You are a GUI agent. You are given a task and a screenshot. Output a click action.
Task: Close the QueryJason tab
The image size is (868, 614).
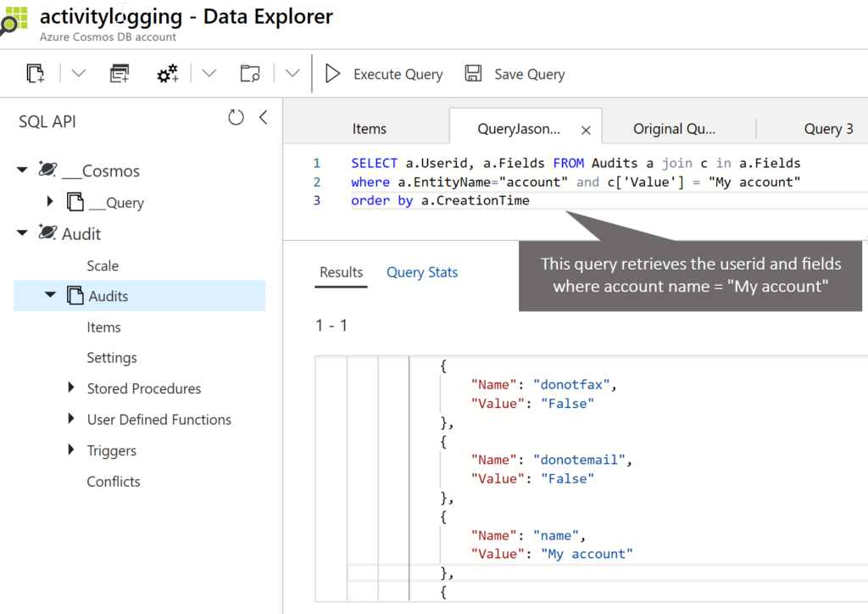tap(585, 130)
